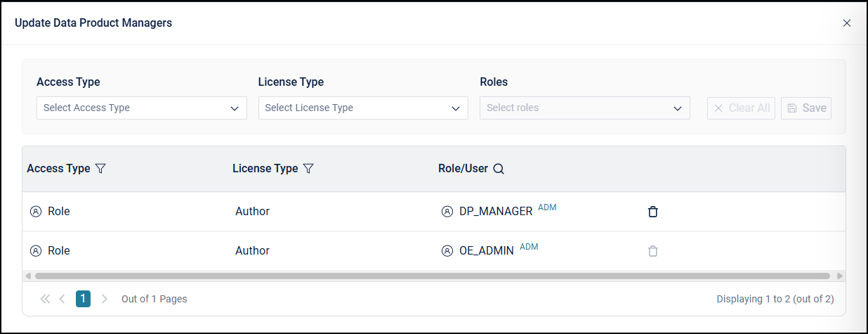Open the Select roles dropdown
The image size is (868, 334).
point(584,108)
